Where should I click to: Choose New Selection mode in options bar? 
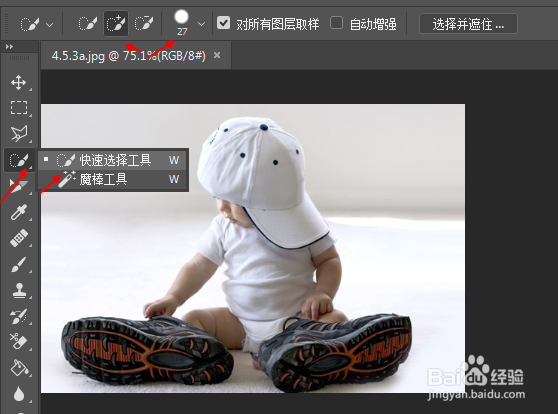point(88,23)
